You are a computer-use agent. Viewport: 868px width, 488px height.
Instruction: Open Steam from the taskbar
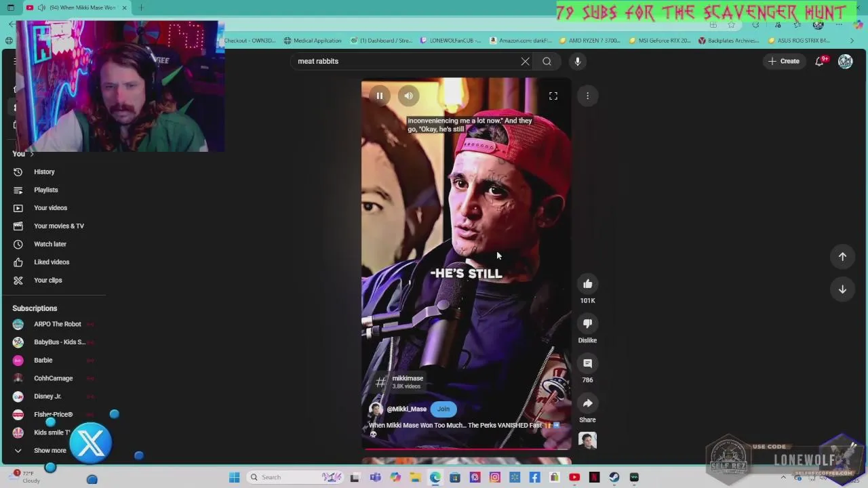coord(614,477)
